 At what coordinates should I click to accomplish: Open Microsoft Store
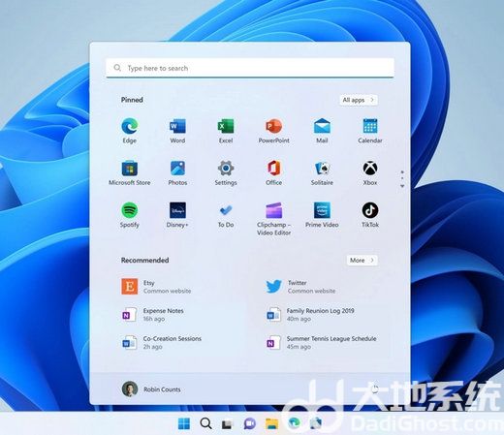click(x=130, y=173)
